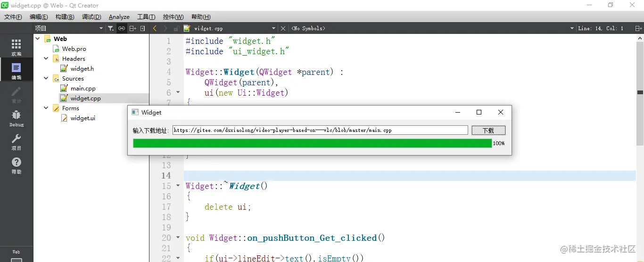Collapse the Headers folder
Image resolution: width=644 pixels, height=262 pixels.
click(46, 58)
